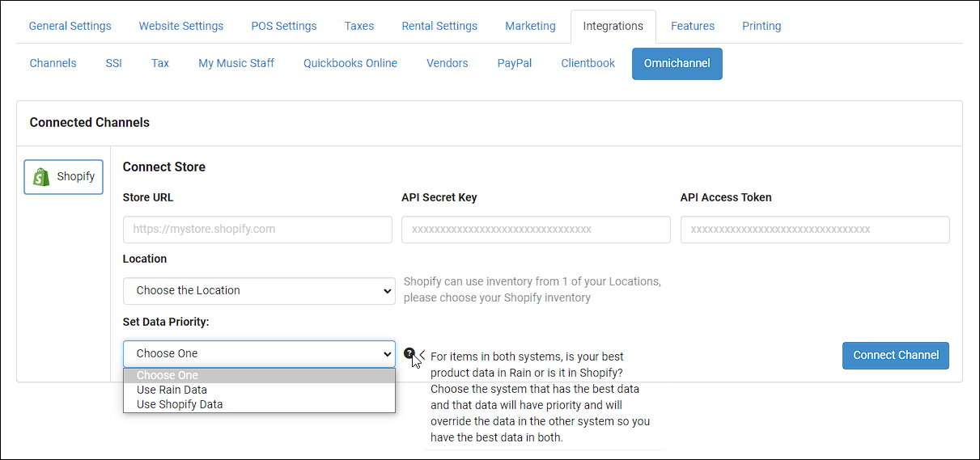The height and width of the screenshot is (460, 980).
Task: Select the Omnichannel sub-tab
Action: tap(677, 63)
